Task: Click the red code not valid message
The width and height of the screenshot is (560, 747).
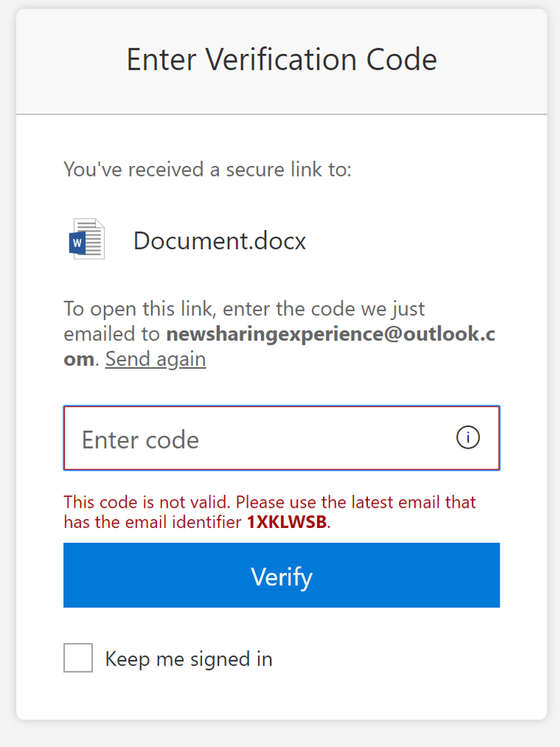Action: (270, 512)
